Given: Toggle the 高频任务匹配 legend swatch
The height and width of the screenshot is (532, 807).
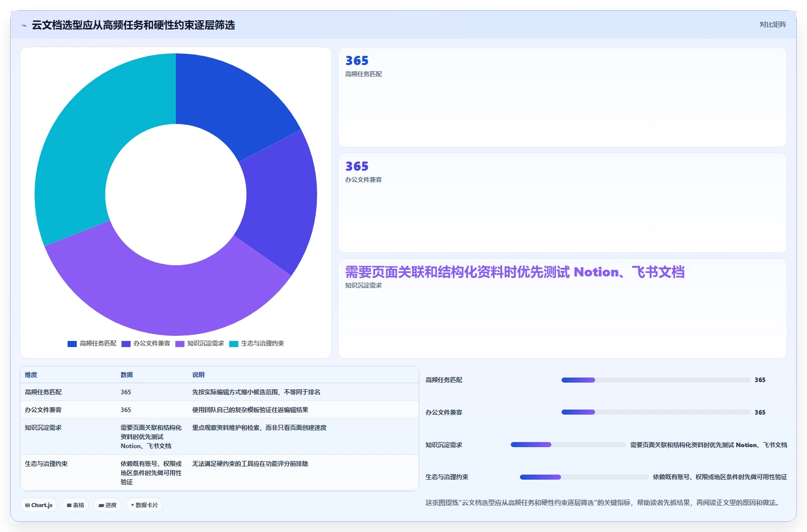Looking at the screenshot, I should [x=72, y=343].
